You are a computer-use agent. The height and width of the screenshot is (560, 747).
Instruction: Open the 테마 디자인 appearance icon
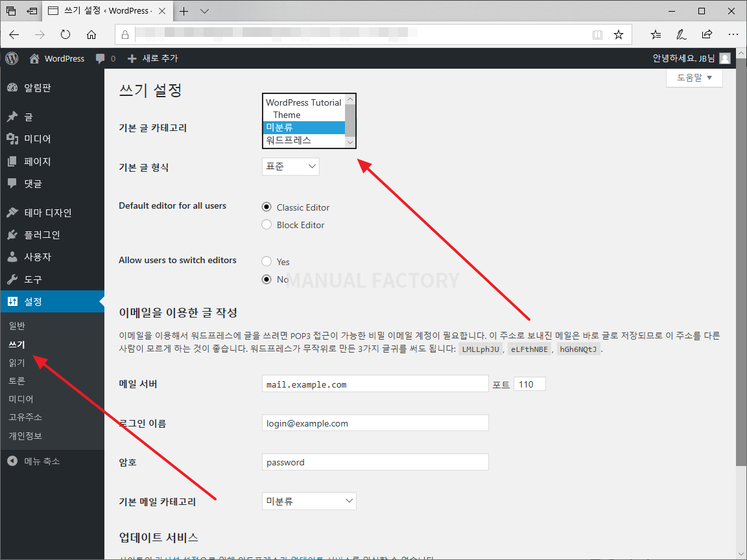click(12, 213)
